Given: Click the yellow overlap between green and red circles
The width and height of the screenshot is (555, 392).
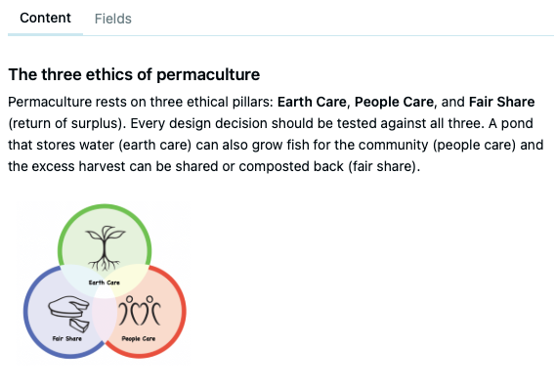Looking at the screenshot, I should coord(128,279).
